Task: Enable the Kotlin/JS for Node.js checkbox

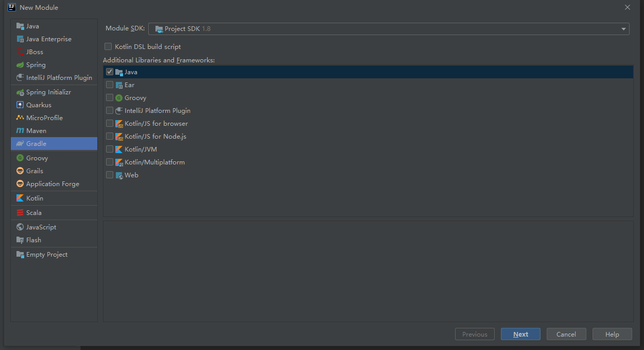Action: (x=110, y=136)
